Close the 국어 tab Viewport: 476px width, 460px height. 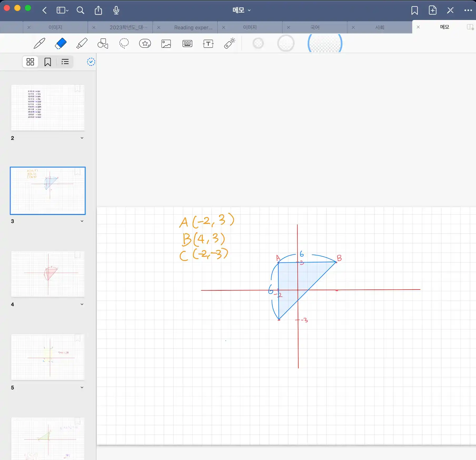[289, 27]
